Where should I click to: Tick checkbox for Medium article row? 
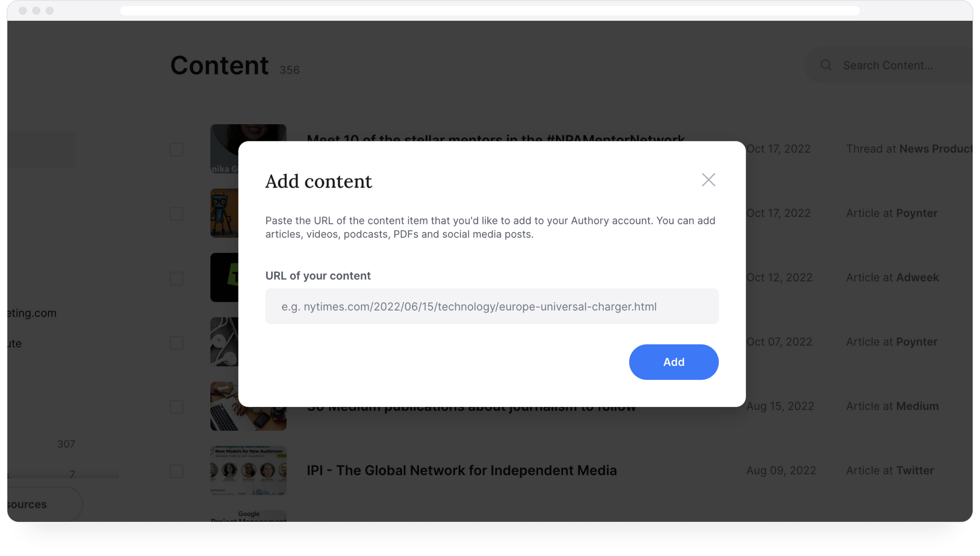(177, 406)
